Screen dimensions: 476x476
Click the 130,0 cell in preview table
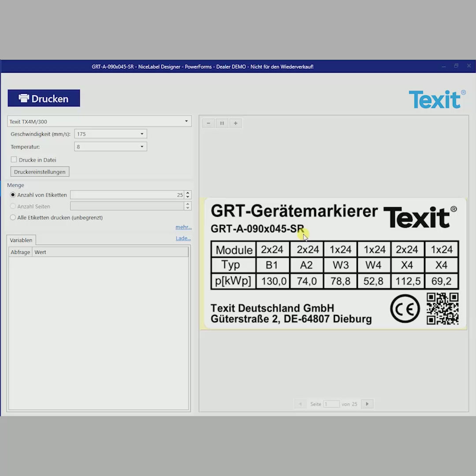(x=273, y=281)
